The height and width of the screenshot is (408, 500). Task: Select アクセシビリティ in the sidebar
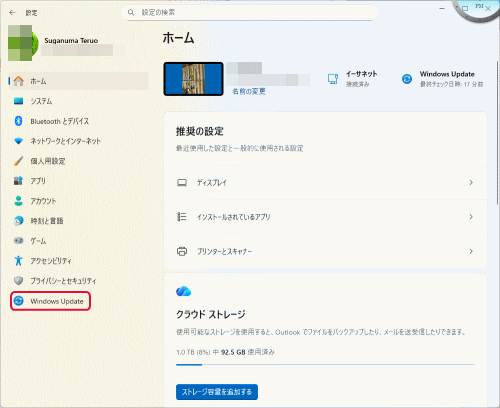[x=78, y=261]
